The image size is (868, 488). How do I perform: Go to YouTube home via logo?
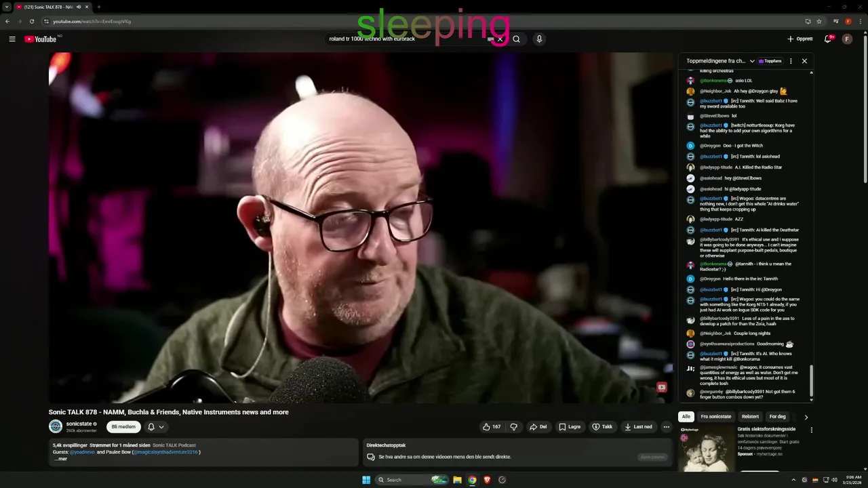click(41, 39)
